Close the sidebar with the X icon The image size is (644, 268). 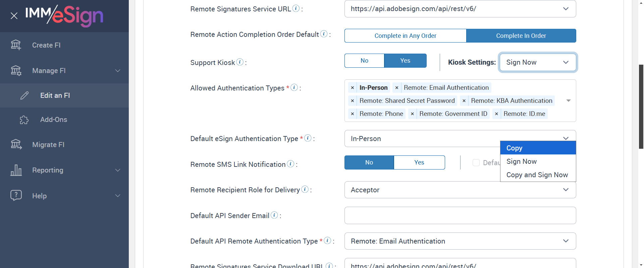click(14, 16)
